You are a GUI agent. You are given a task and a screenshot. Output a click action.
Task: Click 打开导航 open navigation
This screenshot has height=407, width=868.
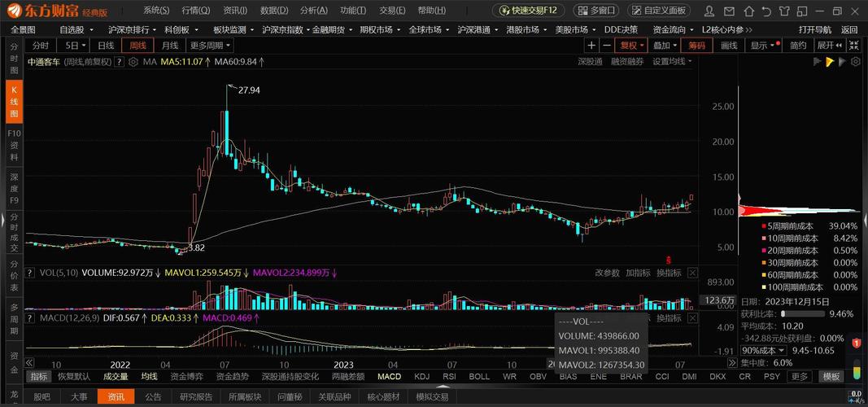coord(815,30)
